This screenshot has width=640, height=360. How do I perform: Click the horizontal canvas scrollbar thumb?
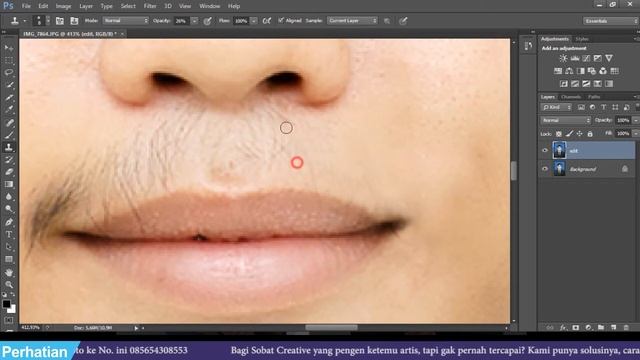pos(331,327)
